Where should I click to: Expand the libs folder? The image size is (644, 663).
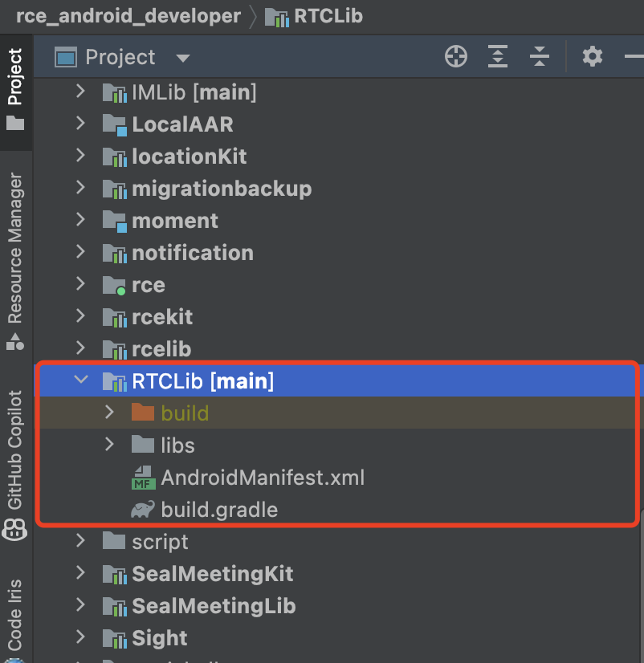tap(110, 445)
